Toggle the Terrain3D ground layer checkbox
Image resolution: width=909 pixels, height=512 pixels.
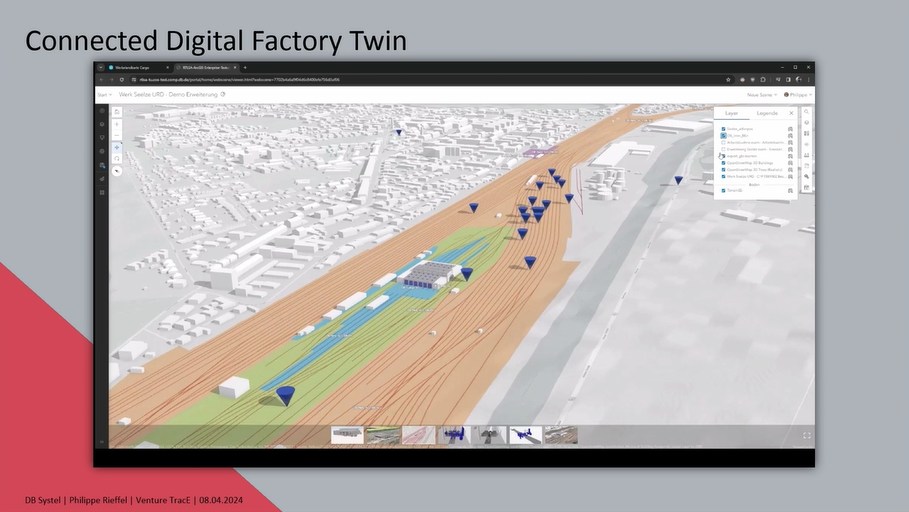coord(723,190)
